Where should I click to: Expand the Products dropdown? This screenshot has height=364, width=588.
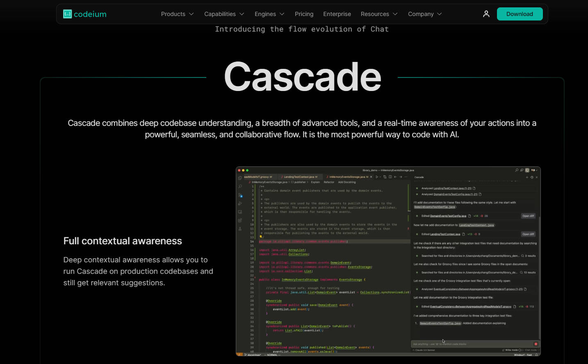coord(177,14)
